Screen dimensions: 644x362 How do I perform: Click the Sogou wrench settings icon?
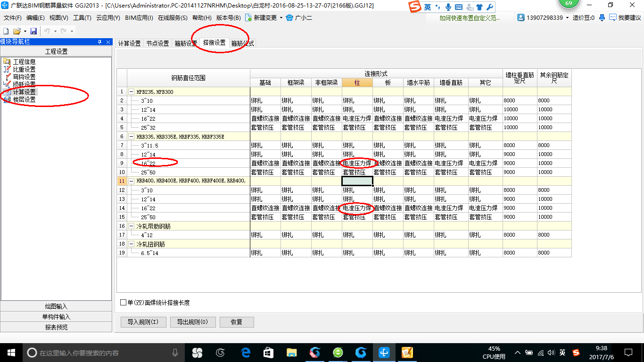(490, 7)
